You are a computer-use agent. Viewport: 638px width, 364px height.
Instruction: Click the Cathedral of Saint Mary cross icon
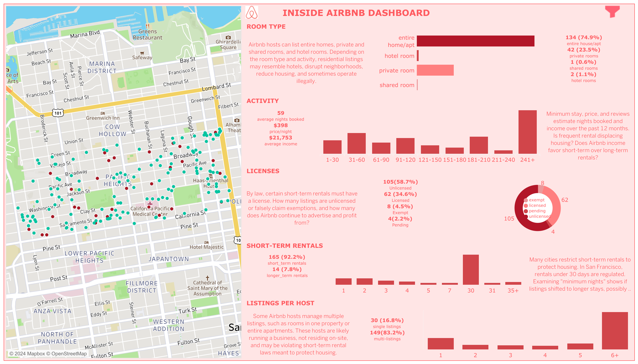pos(207,278)
